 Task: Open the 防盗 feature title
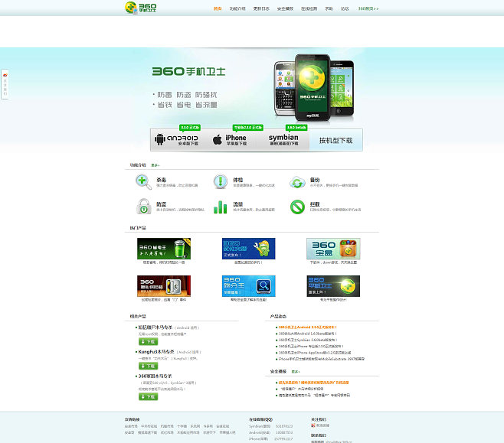pyautogui.click(x=161, y=204)
